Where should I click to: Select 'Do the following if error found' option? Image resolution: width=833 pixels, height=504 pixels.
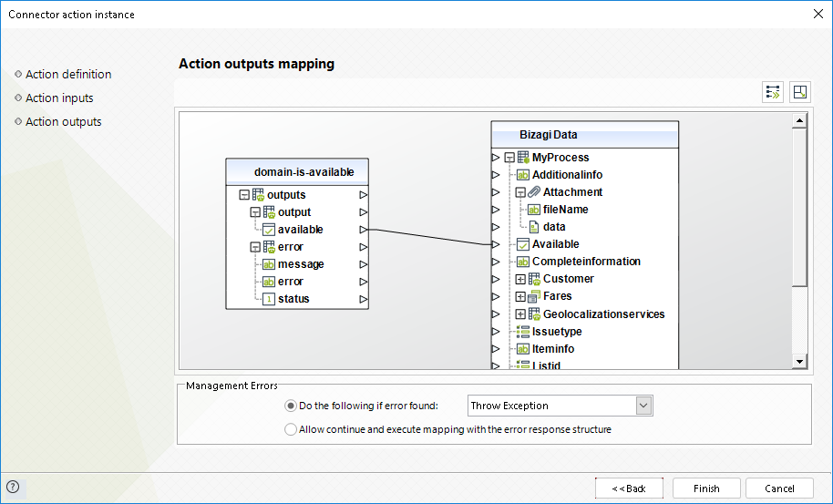tap(291, 406)
